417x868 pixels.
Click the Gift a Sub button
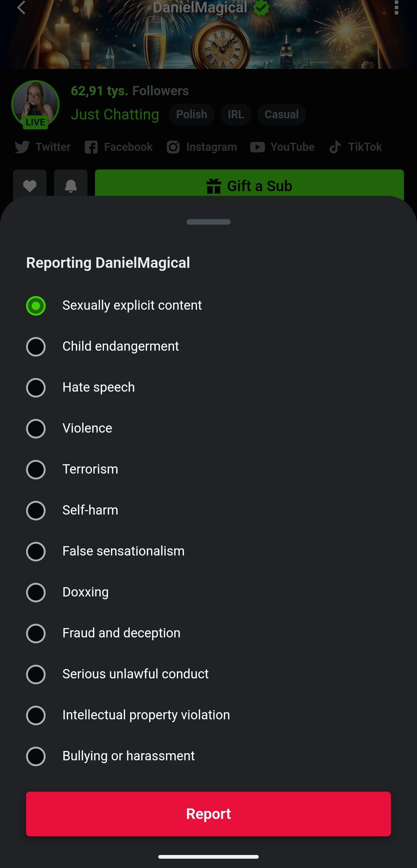pos(249,184)
